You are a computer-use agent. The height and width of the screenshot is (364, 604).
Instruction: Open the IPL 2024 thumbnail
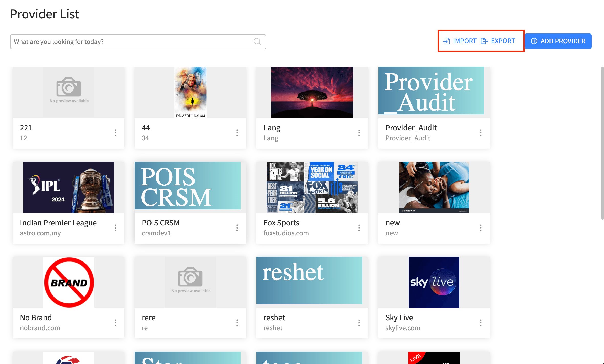tap(69, 187)
